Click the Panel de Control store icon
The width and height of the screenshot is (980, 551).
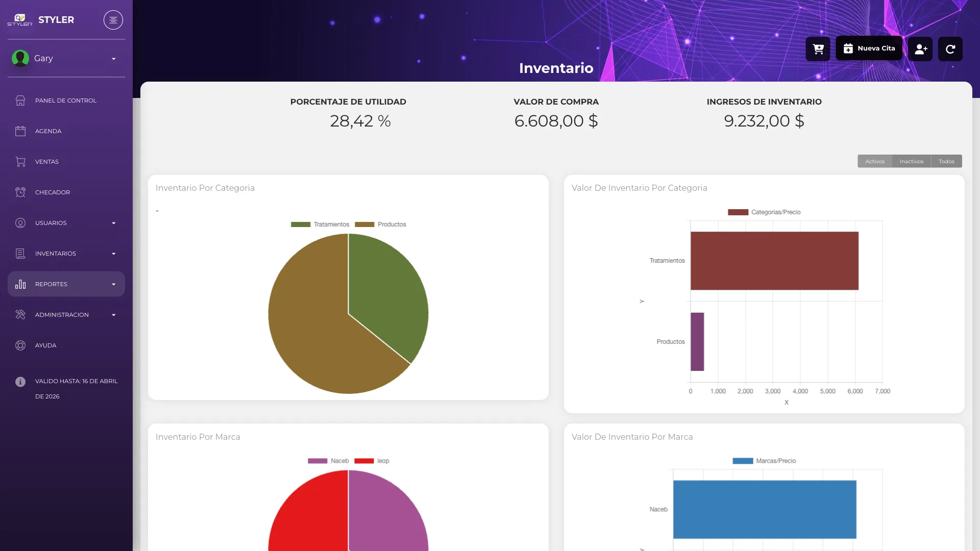click(20, 101)
